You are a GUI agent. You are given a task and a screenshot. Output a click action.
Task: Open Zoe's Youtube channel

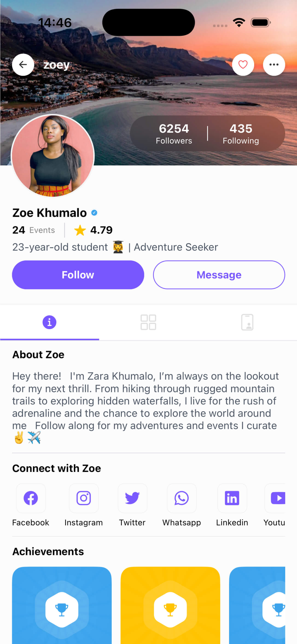(x=278, y=498)
